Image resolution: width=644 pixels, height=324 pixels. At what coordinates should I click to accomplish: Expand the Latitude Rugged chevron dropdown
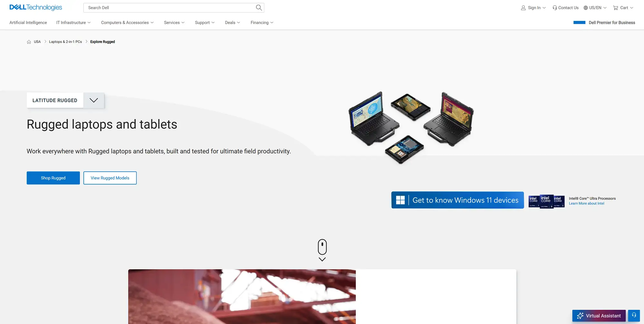coord(94,100)
